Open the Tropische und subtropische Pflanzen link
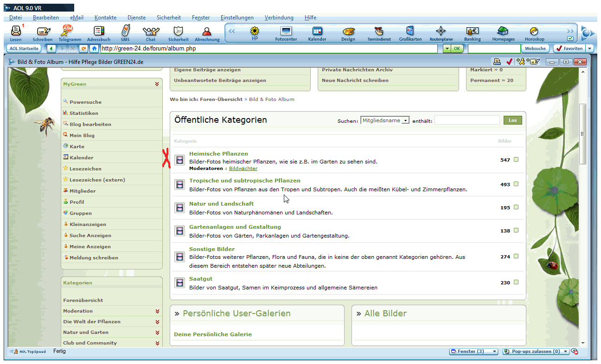Image resolution: width=601 pixels, height=364 pixels. point(244,181)
